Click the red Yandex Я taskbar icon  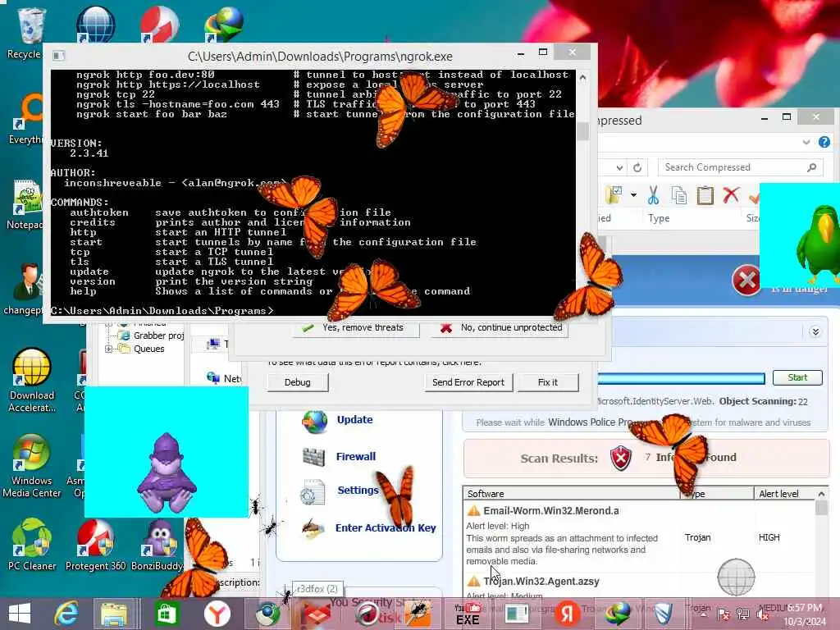tap(568, 614)
